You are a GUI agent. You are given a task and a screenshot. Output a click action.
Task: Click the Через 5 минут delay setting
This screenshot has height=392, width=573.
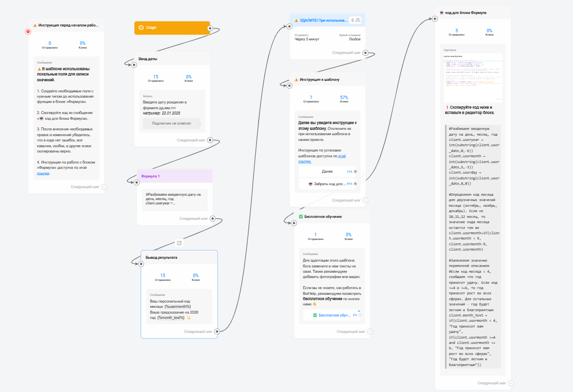click(x=307, y=39)
